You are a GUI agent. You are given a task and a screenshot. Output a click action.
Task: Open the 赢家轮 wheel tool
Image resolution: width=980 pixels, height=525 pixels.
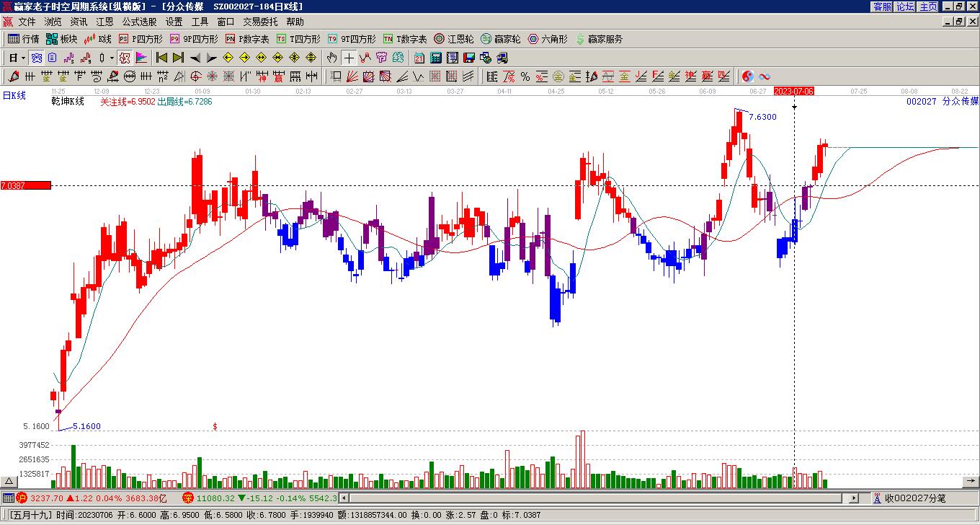pyautogui.click(x=501, y=39)
